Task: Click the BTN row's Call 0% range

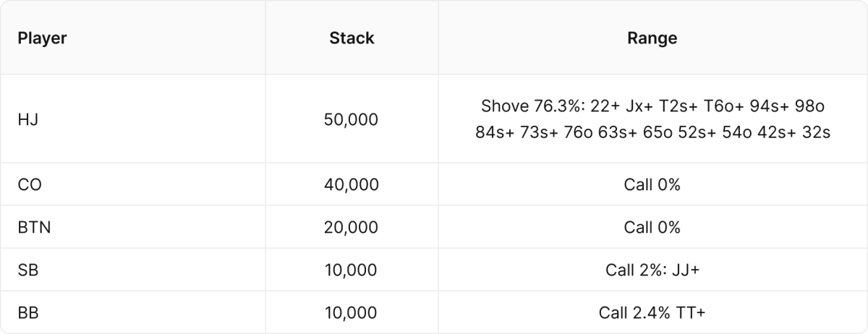Action: click(x=652, y=227)
